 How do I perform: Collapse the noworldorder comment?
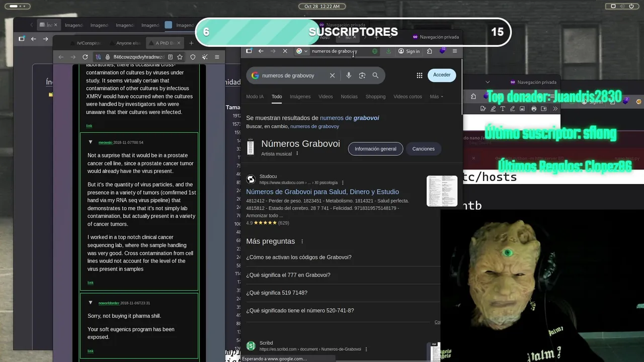[x=91, y=303]
